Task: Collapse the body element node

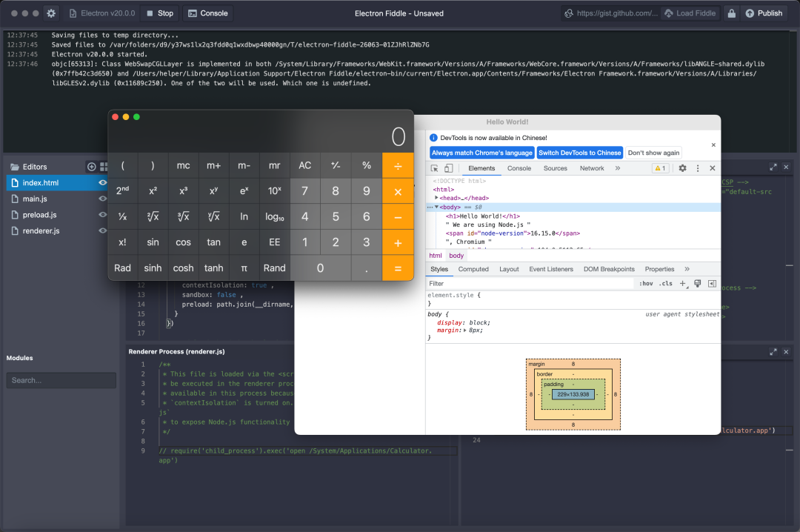Action: (437, 207)
